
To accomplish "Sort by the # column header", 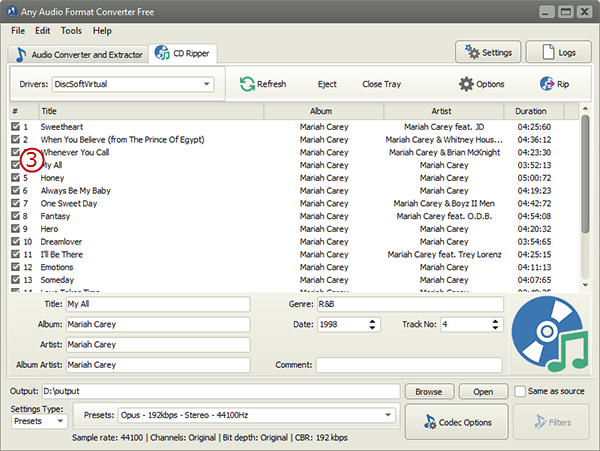I will pos(24,111).
